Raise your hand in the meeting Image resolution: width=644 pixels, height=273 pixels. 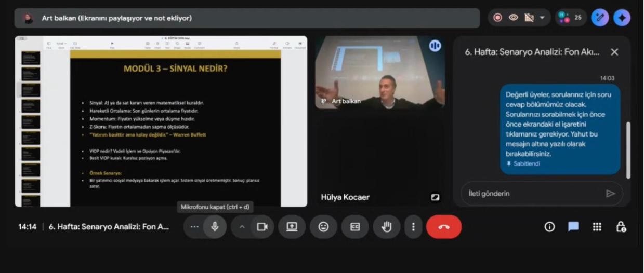(x=386, y=227)
